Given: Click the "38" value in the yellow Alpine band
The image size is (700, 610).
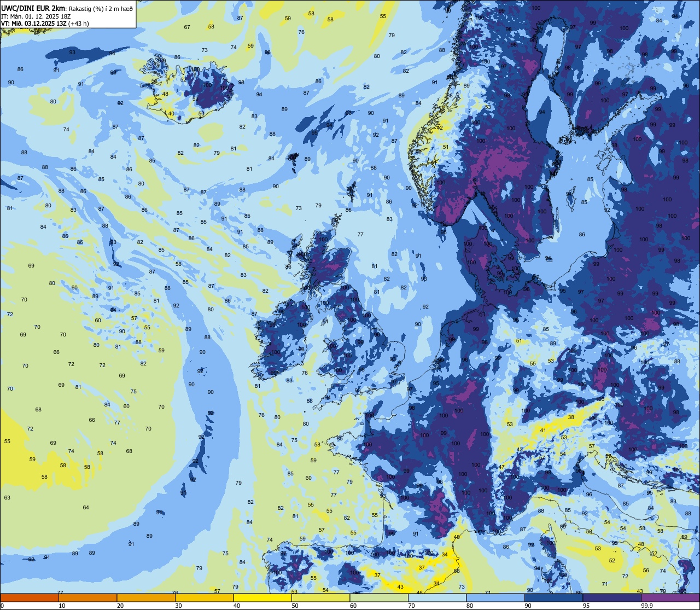Looking at the screenshot, I should click(x=571, y=417).
